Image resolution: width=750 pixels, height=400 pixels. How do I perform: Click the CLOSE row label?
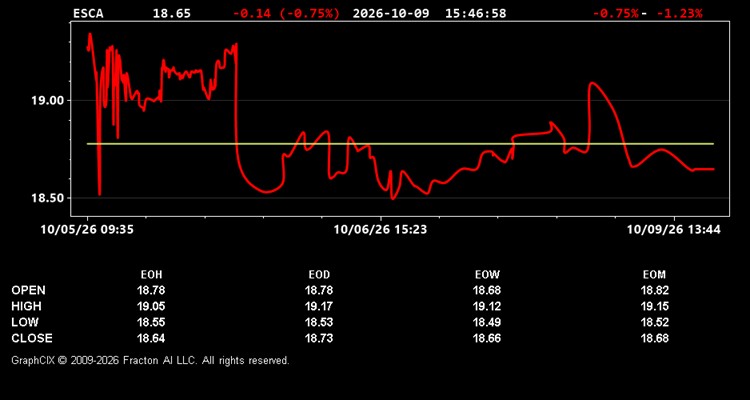click(32, 338)
